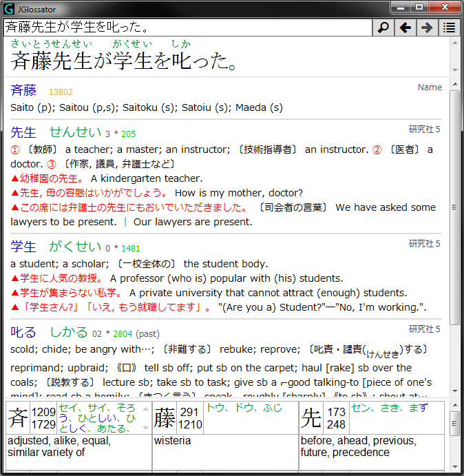Click the sentence text input field
This screenshot has width=464, height=476.
pos(186,28)
